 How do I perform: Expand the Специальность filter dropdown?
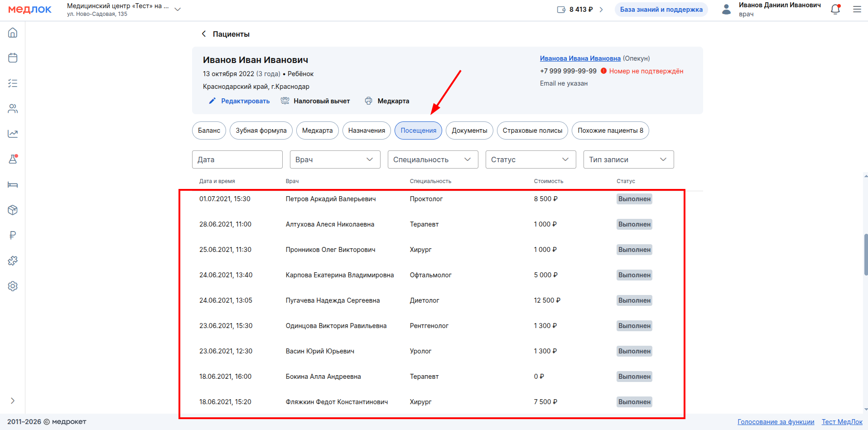click(x=433, y=159)
